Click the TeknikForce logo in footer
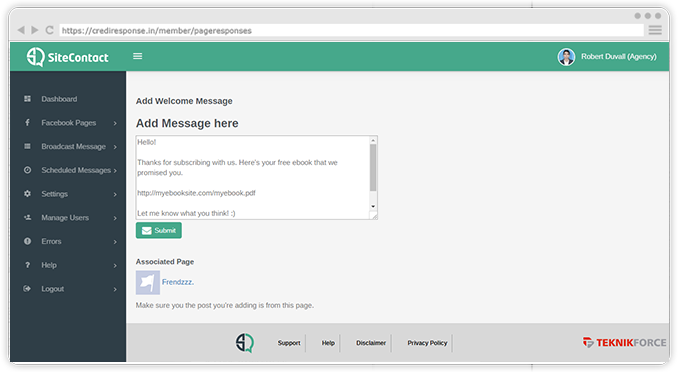The height and width of the screenshot is (372, 678). (x=624, y=343)
